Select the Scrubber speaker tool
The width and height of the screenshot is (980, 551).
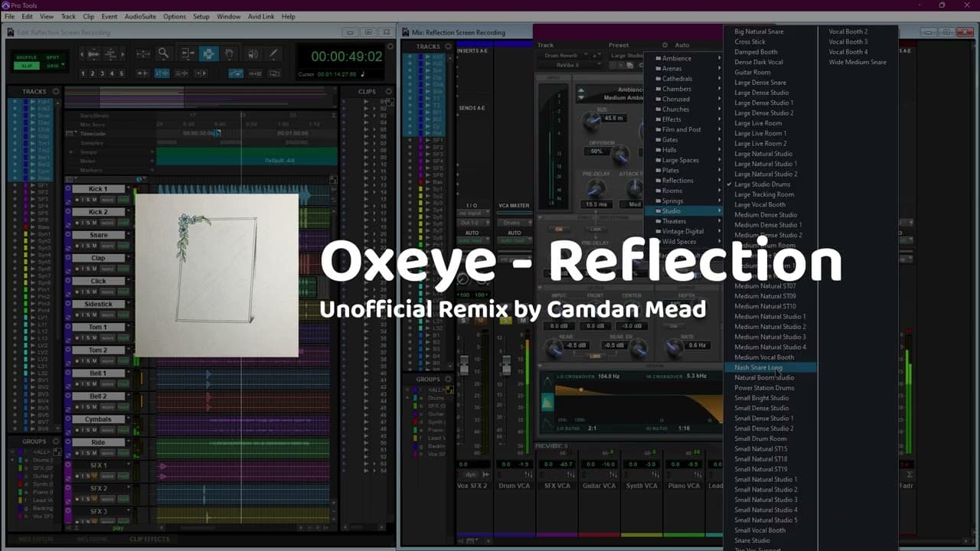click(x=252, y=54)
